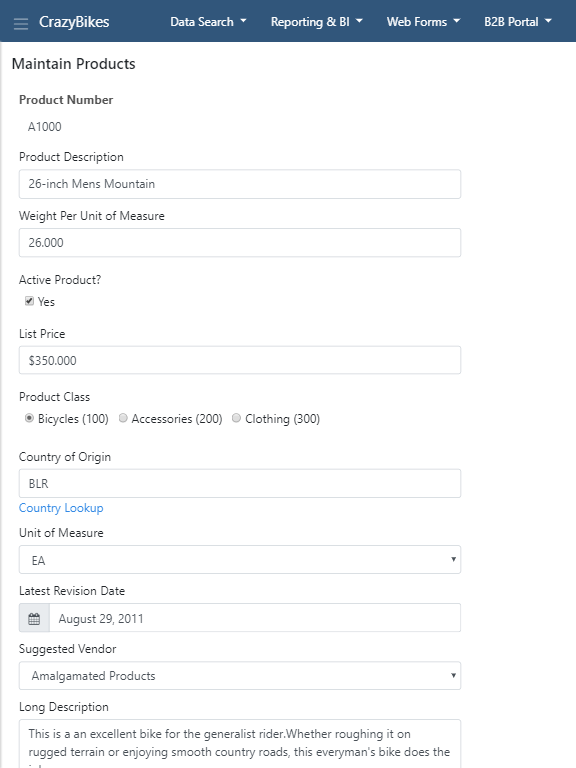
Task: Click the Country of Origin text box
Action: click(x=240, y=483)
